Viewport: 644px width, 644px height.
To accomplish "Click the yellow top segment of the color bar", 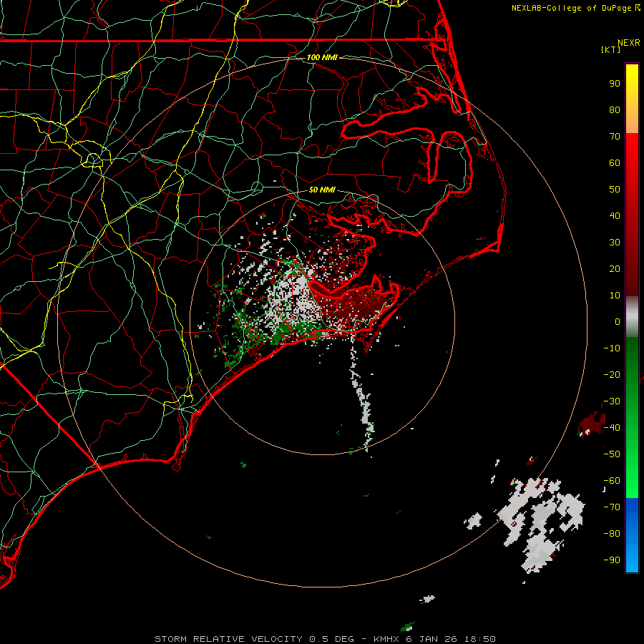I will (632, 99).
